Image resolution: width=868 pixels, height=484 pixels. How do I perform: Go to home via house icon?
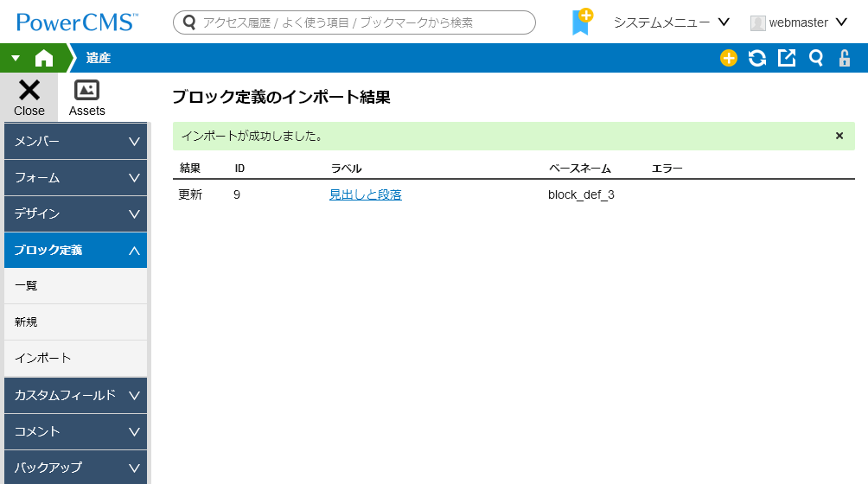[x=44, y=58]
